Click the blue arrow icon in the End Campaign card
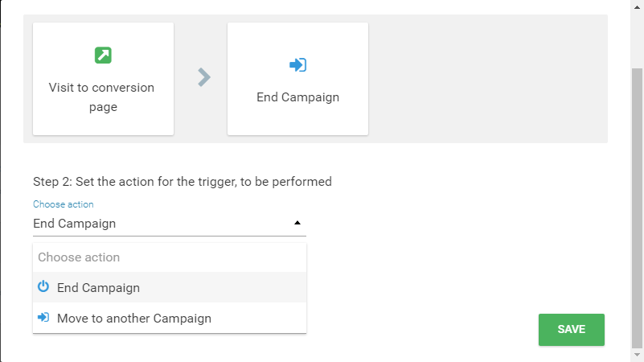 297,65
